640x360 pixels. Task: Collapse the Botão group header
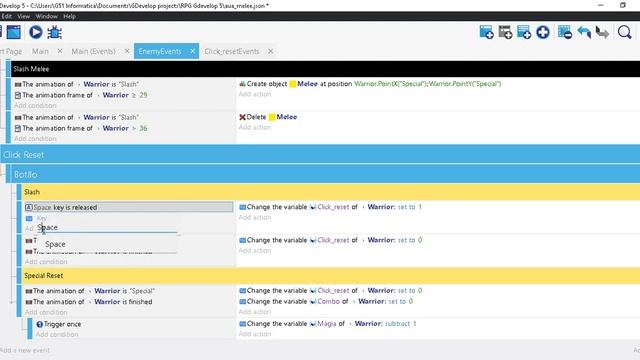pyautogui.click(x=325, y=174)
